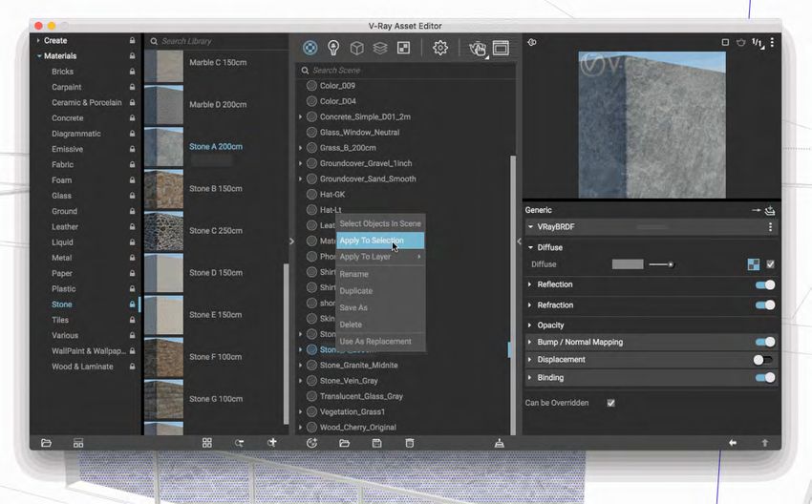Click the Import Asset folder icon below scene list
The width and height of the screenshot is (812, 504).
pyautogui.click(x=344, y=443)
